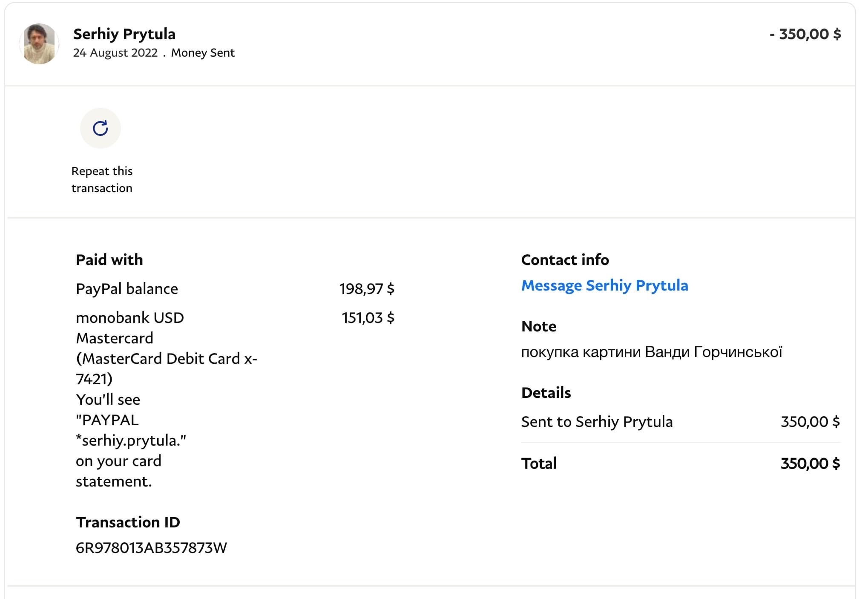The image size is (868, 599).
Task: Click the 198,97 $ balance amount
Action: (367, 289)
